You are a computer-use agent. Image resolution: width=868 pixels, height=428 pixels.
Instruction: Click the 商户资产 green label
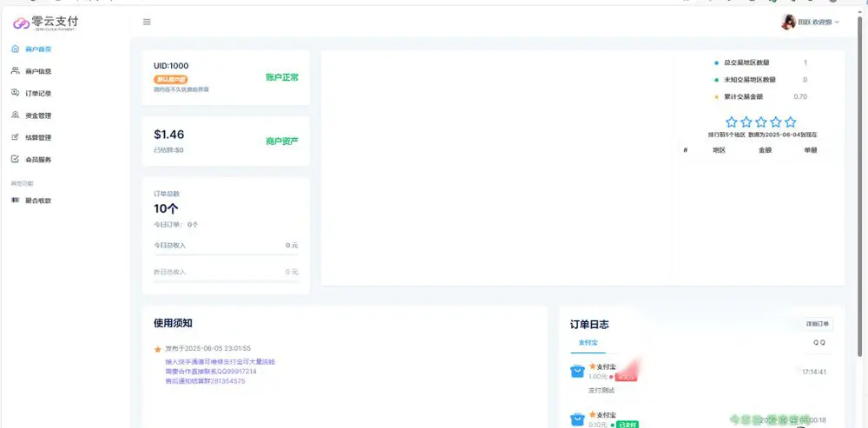(282, 142)
